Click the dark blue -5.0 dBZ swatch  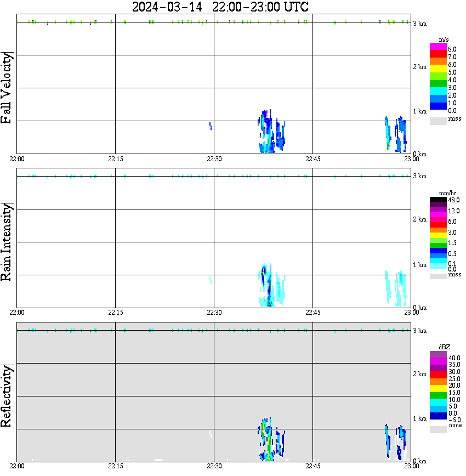pos(438,416)
